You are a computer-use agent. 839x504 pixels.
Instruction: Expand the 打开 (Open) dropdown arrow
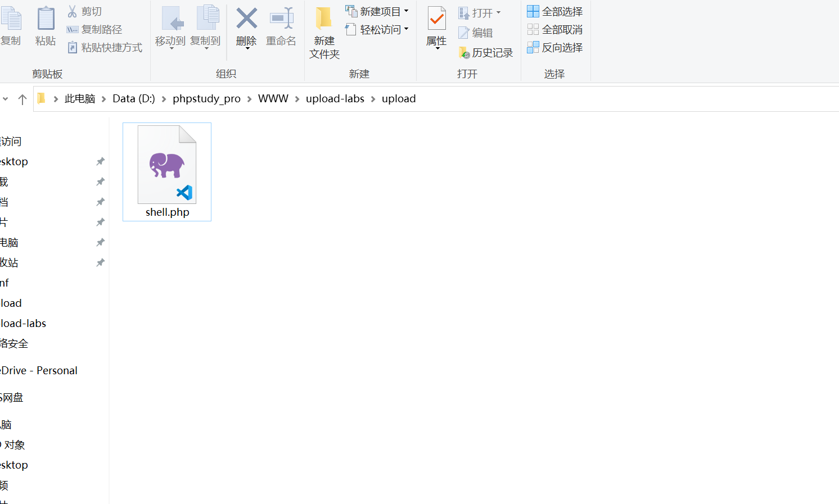[x=497, y=12]
